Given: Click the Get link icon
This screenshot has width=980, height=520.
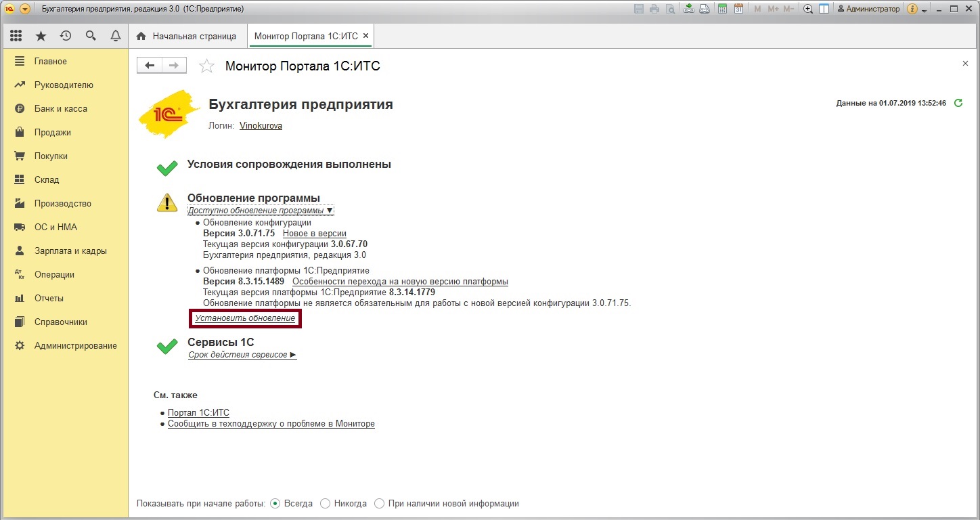Looking at the screenshot, I should click(689, 9).
